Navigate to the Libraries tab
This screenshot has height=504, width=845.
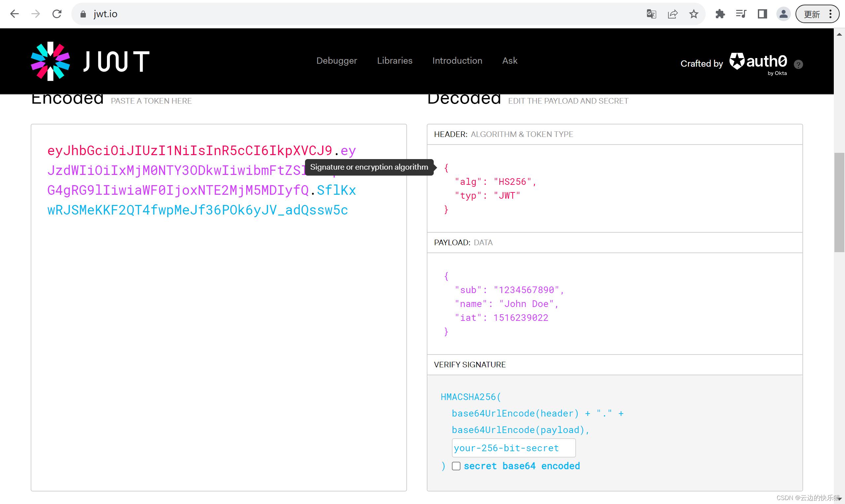click(395, 60)
